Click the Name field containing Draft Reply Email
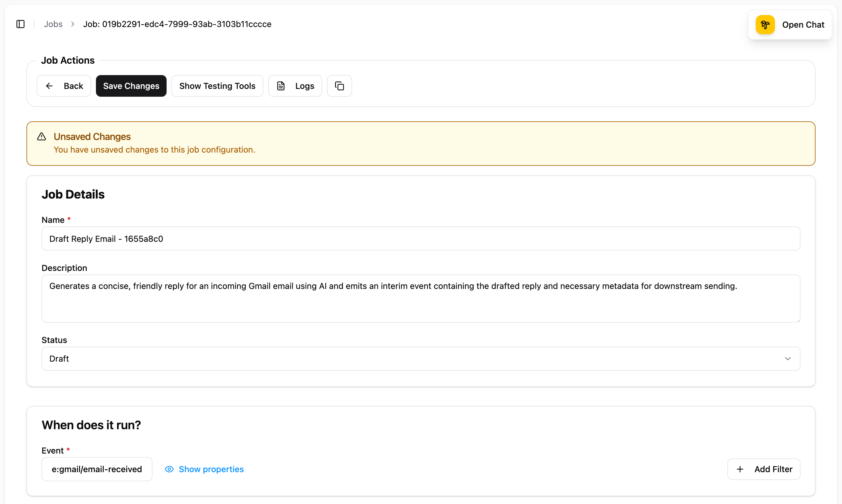Viewport: 842px width, 504px height. coord(420,238)
